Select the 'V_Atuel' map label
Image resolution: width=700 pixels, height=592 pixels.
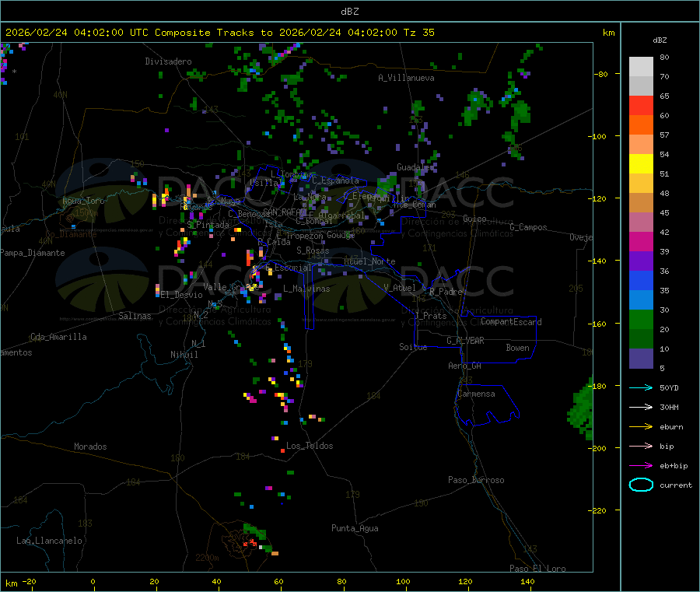pyautogui.click(x=400, y=288)
